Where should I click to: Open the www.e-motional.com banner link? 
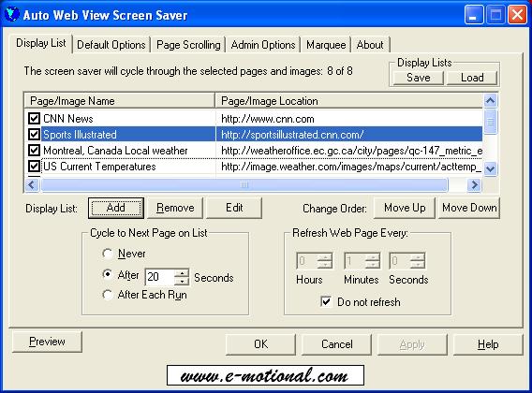[x=265, y=375]
